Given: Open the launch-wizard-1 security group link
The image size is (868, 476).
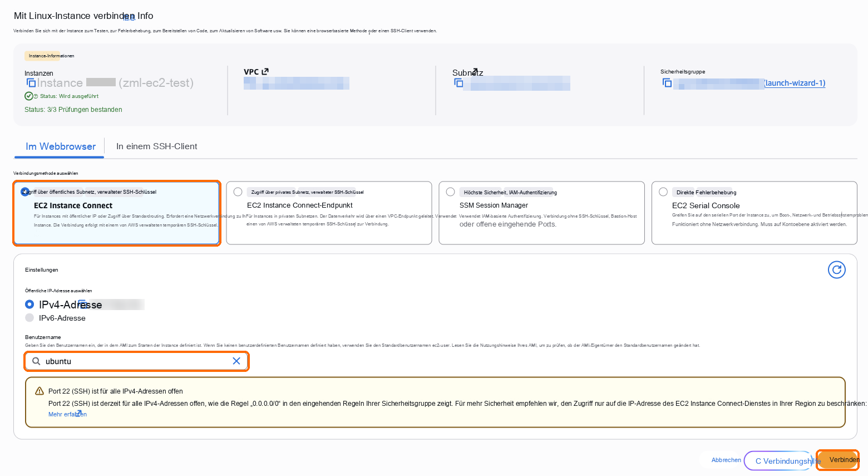Looking at the screenshot, I should [795, 83].
